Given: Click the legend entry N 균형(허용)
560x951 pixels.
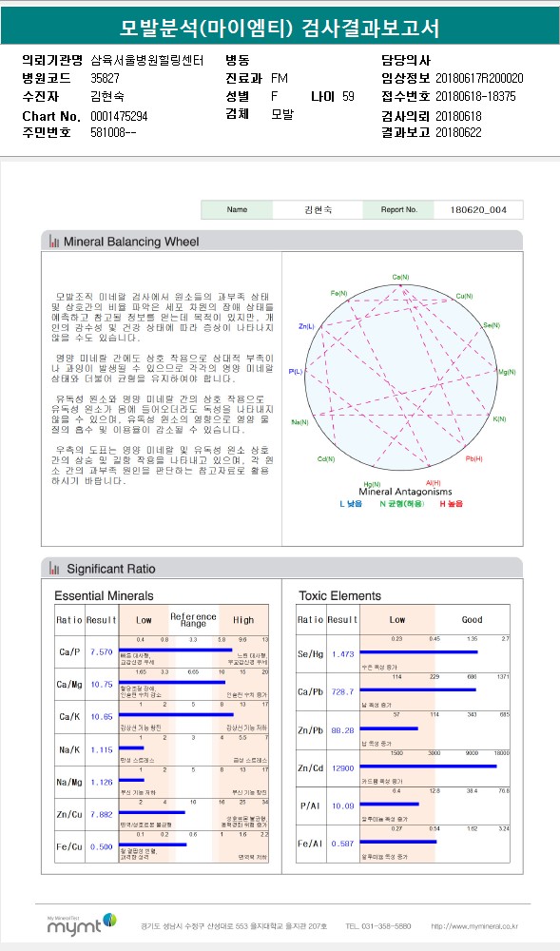Looking at the screenshot, I should tap(401, 504).
